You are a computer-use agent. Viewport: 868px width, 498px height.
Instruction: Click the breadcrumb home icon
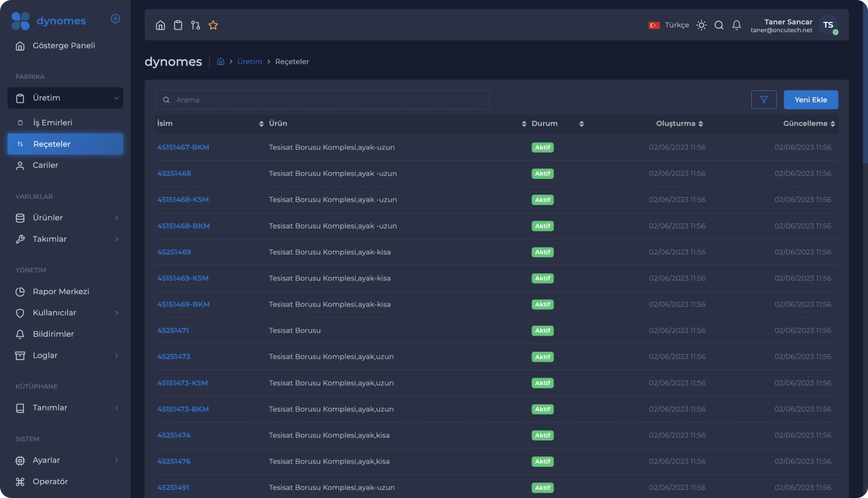(220, 61)
